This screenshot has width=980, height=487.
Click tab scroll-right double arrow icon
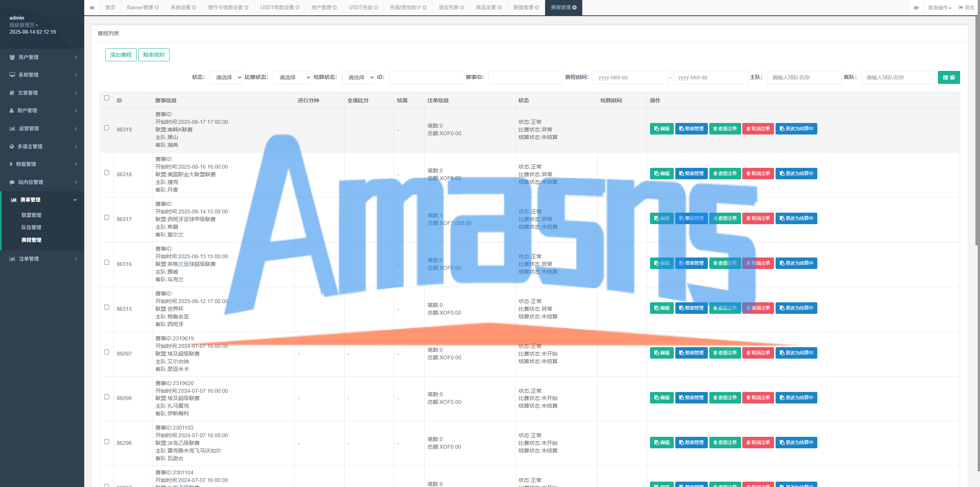(x=916, y=8)
